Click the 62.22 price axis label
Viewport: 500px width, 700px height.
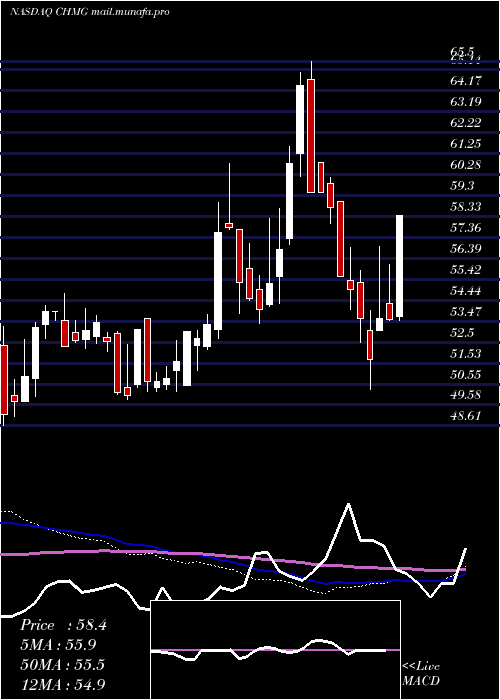(x=466, y=123)
